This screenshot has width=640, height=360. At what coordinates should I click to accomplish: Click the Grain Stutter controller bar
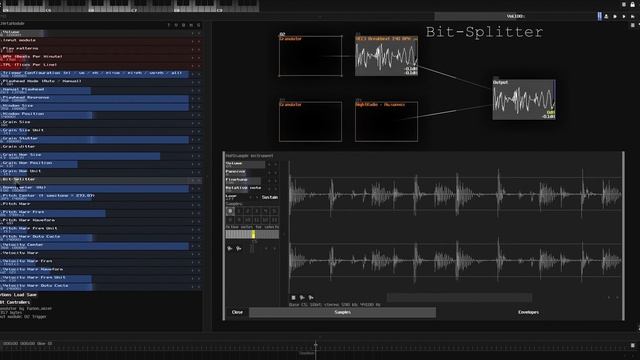point(95,140)
